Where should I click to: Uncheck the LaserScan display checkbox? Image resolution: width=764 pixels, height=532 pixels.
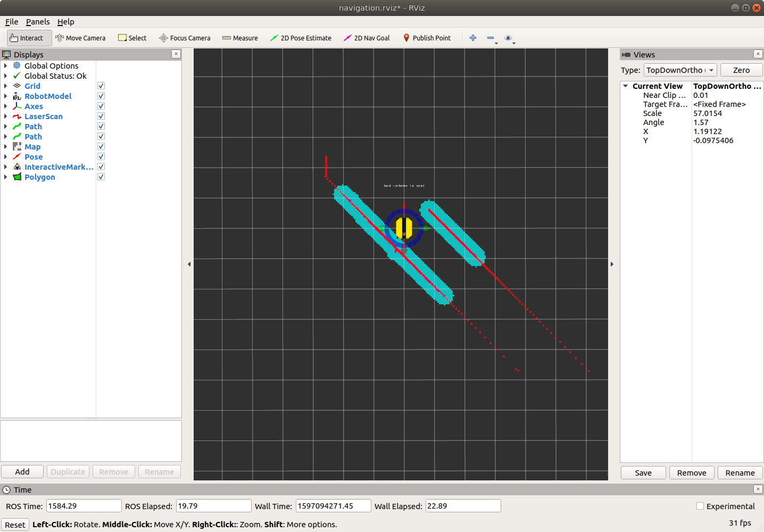[101, 117]
